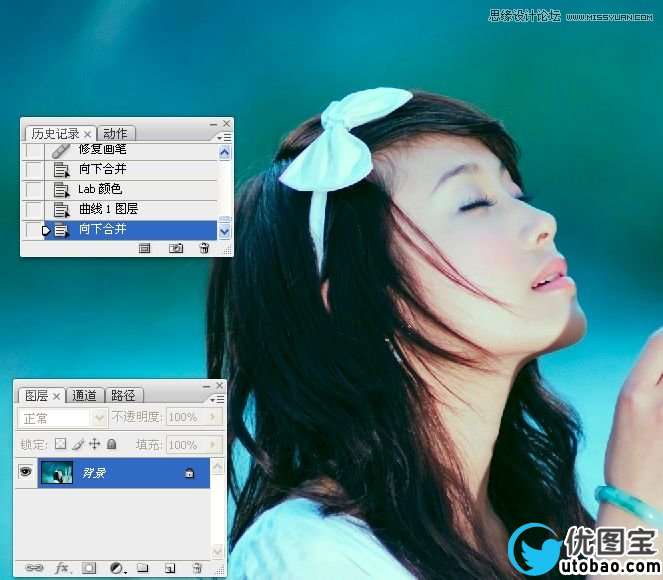
Task: Click the 曲线 1 图层 state document icon
Action: click(x=61, y=210)
